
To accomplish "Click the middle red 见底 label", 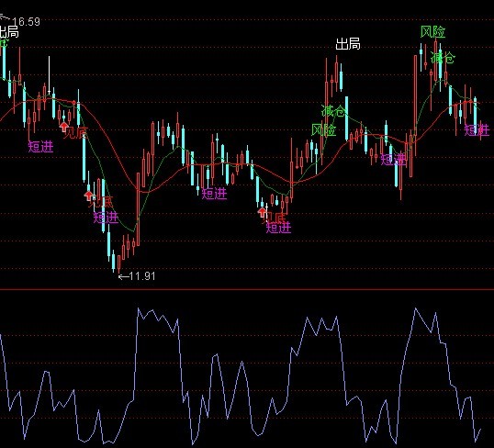I will [101, 202].
